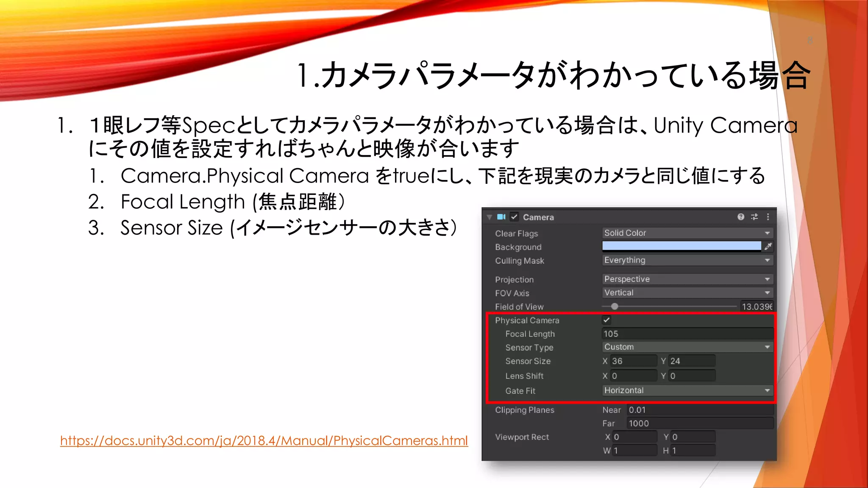868x488 pixels.
Task: Click the FOV Axis label
Action: click(512, 293)
